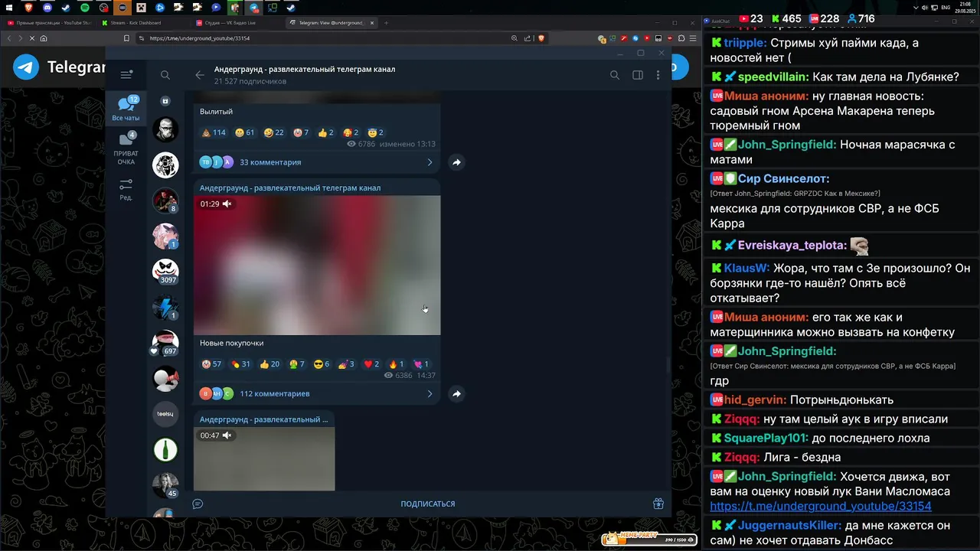The image size is (980, 551).
Task: Open chat with unread badge 697
Action: tap(165, 342)
